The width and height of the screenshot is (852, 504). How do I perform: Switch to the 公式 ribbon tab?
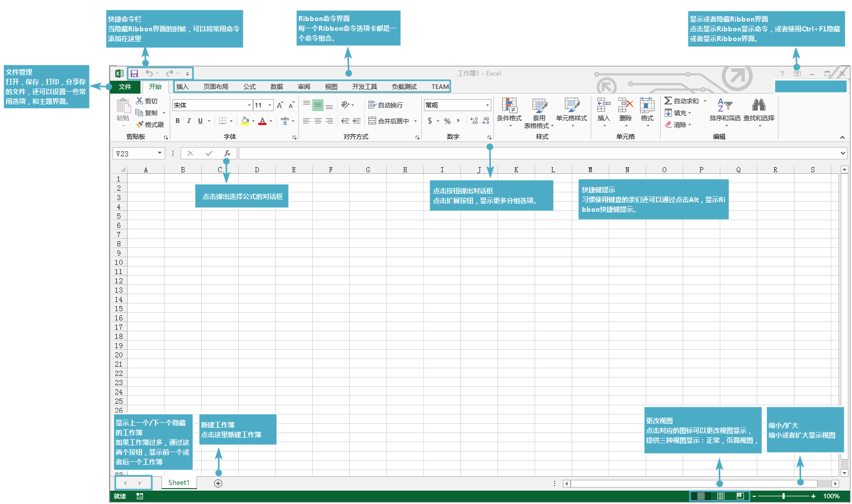coord(250,87)
